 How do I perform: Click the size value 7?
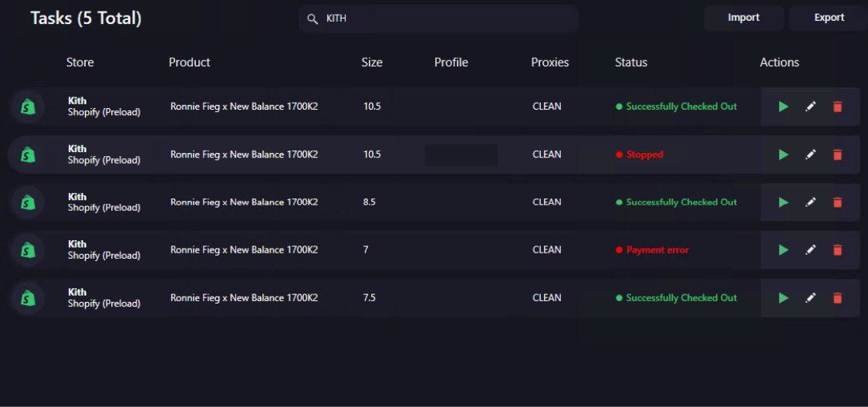(x=366, y=249)
